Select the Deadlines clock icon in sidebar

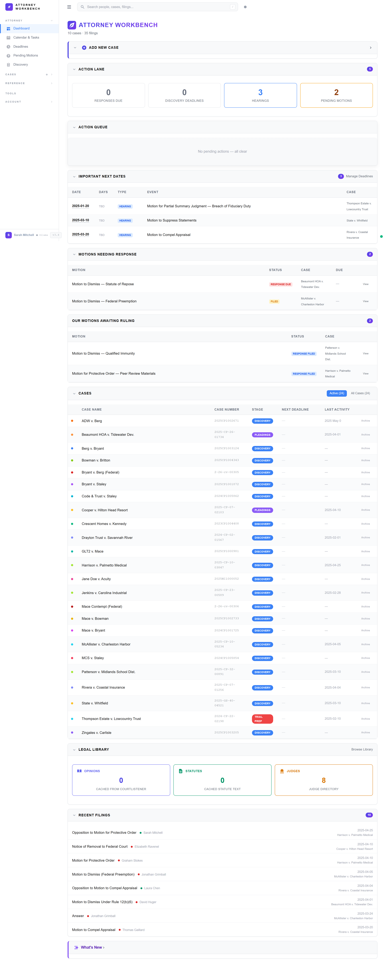[x=8, y=46]
